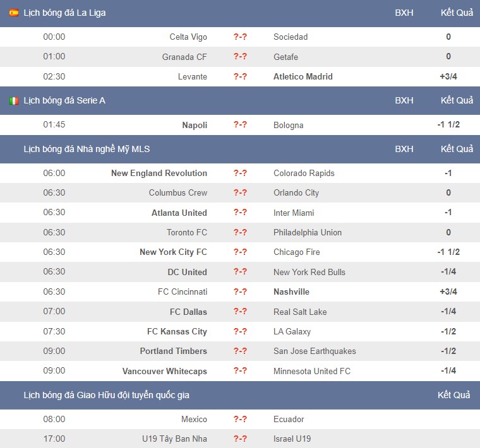
Task: Click ?-? score for Mexico vs Ecuador
Action: tap(240, 419)
